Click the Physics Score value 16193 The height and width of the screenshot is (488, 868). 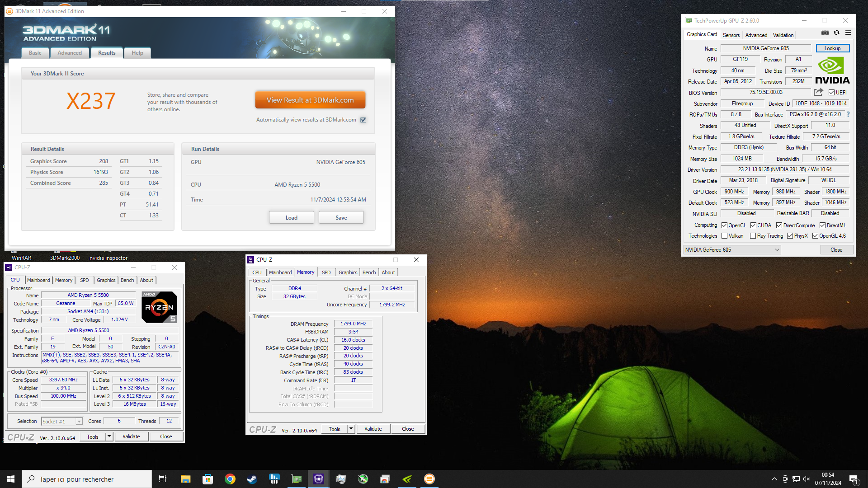pyautogui.click(x=101, y=172)
